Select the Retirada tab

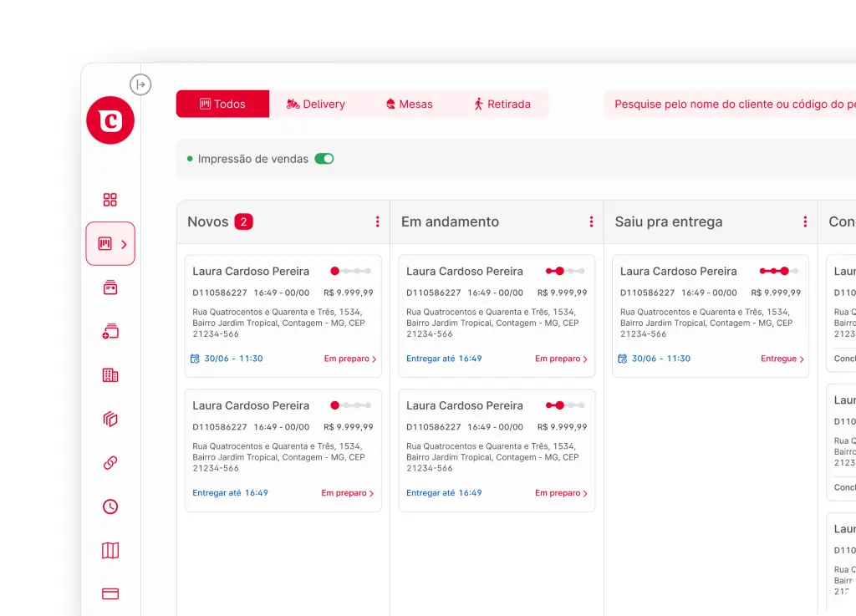coord(502,104)
